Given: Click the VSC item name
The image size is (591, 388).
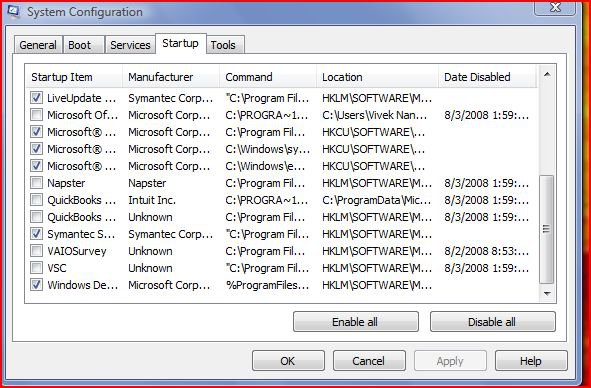Looking at the screenshot, I should click(x=57, y=268).
